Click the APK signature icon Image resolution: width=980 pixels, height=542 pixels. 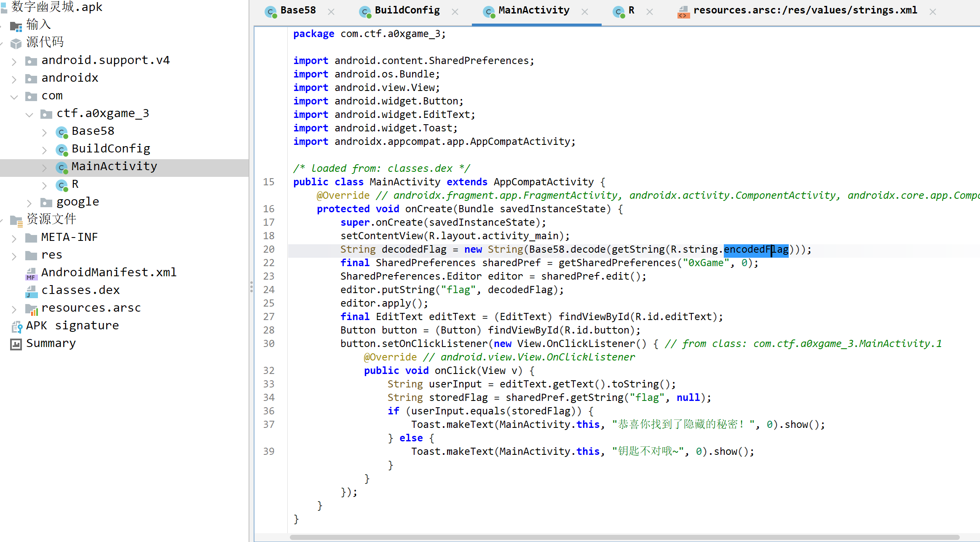(x=16, y=327)
